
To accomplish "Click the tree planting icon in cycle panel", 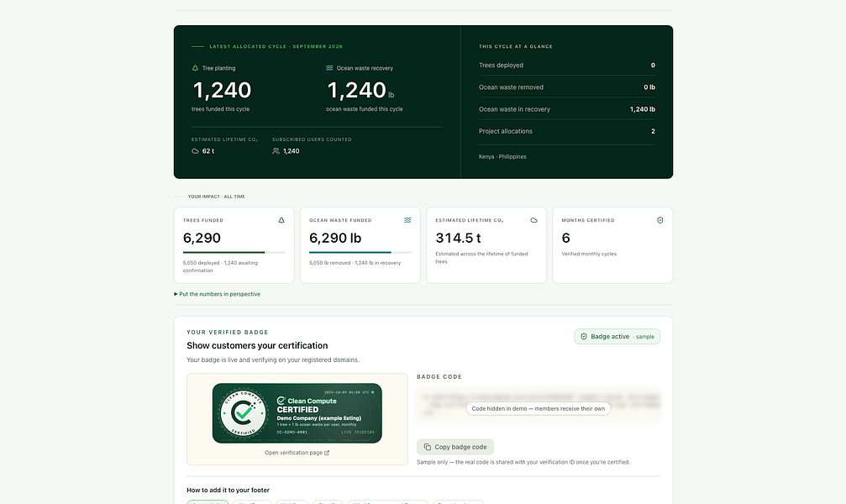I will coord(195,68).
